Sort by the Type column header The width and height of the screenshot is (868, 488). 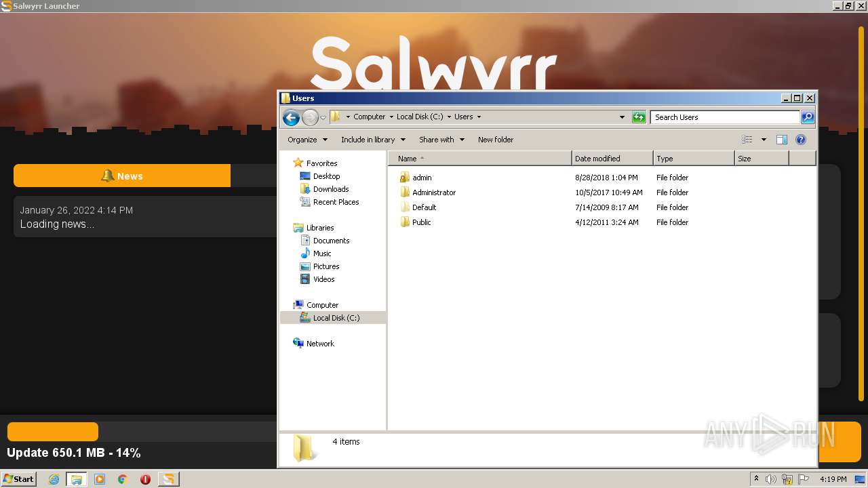(x=694, y=159)
